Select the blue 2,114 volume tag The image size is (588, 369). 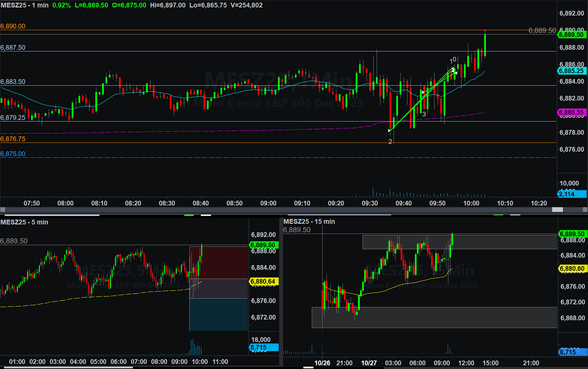coord(571,194)
